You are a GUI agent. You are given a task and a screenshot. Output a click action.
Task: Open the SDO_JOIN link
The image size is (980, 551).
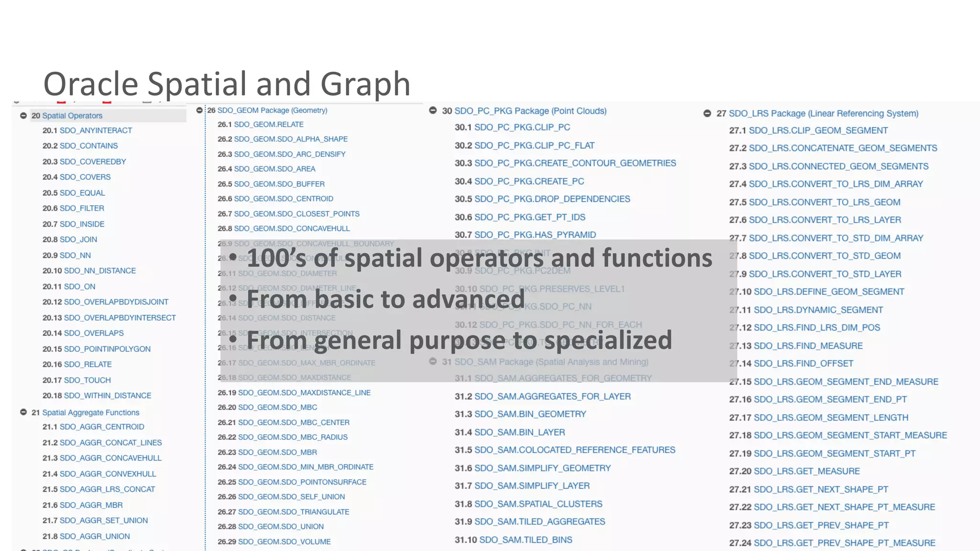tap(78, 240)
